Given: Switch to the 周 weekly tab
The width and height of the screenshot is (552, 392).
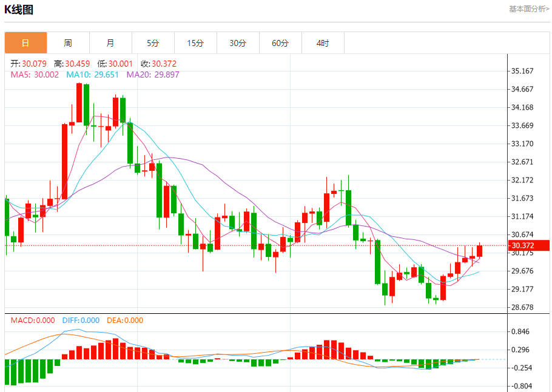Looking at the screenshot, I should pyautogui.click(x=69, y=43).
